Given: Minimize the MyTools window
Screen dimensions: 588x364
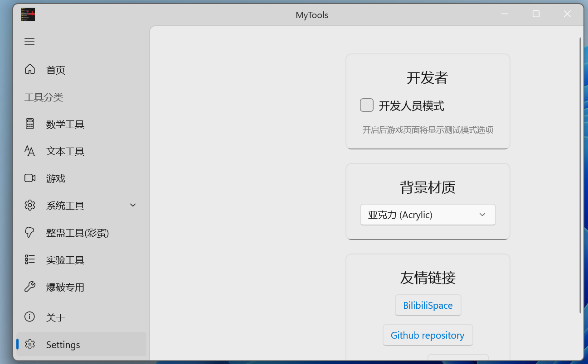Looking at the screenshot, I should [505, 14].
